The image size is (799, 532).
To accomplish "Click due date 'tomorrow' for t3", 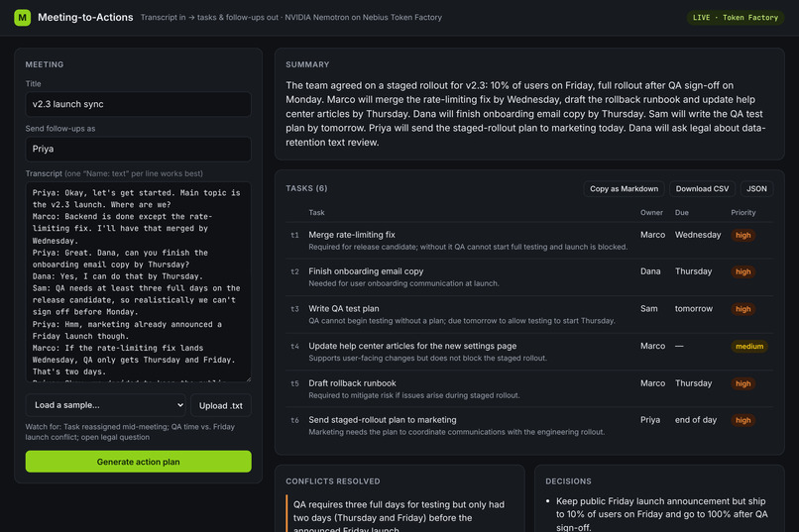I will (694, 308).
